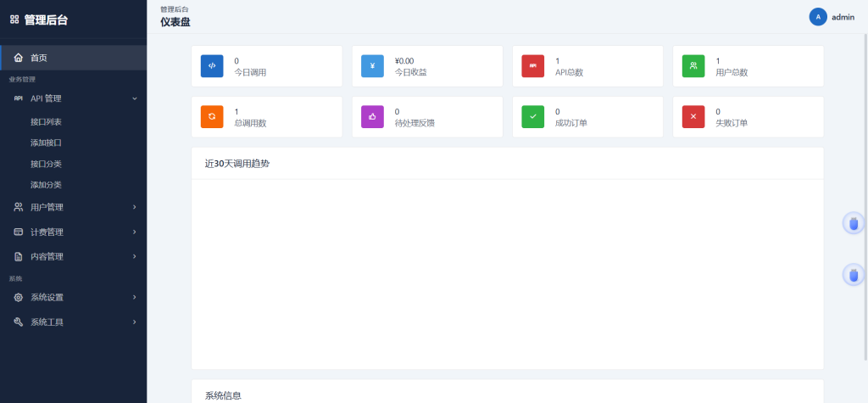Click the 系统信息 section title

tap(223, 396)
